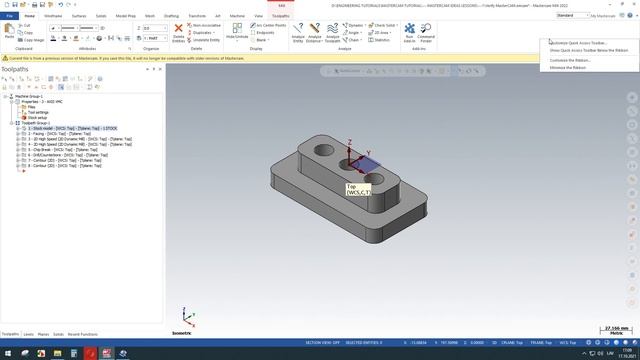Click the Copy icon in the ribbon
Image resolution: width=640 pixels, height=360 pixels.
pos(21,33)
